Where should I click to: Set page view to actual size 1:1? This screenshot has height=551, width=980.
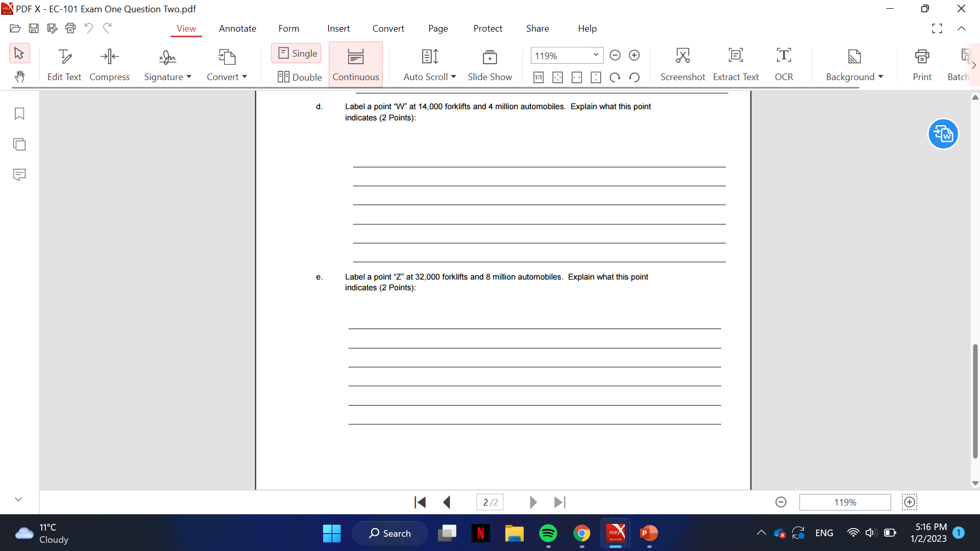coord(538,77)
